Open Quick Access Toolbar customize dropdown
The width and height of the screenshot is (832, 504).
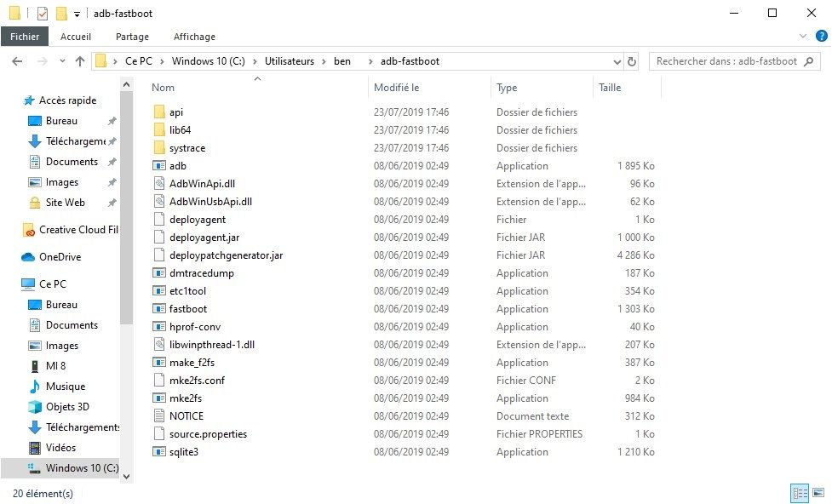pyautogui.click(x=77, y=14)
